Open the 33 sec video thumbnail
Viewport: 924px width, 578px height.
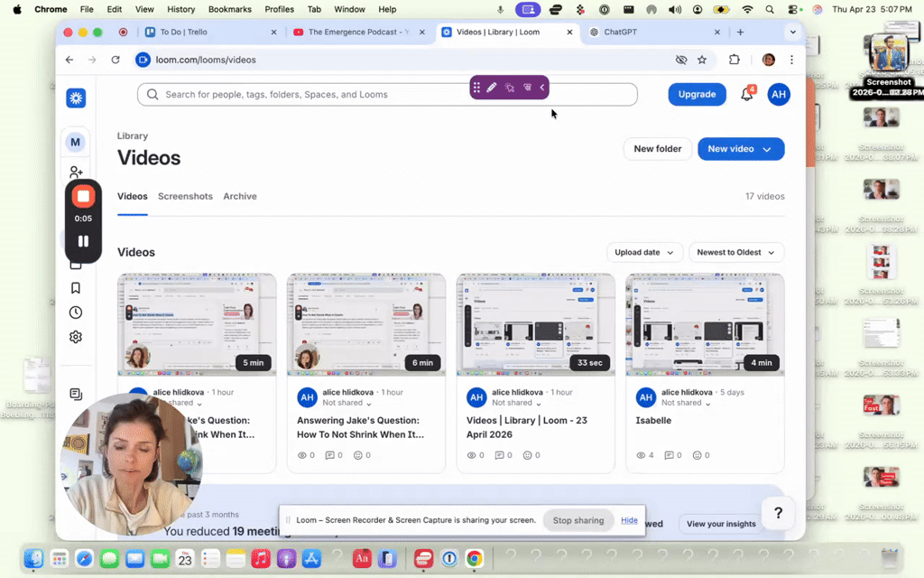(536, 324)
